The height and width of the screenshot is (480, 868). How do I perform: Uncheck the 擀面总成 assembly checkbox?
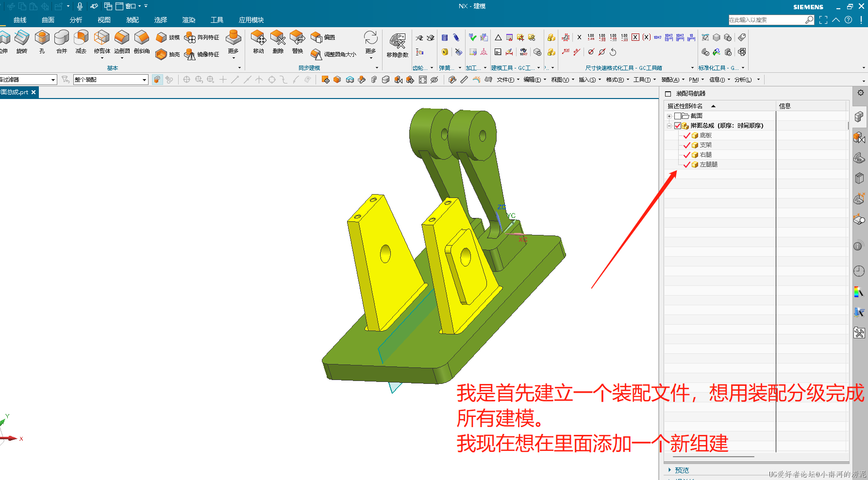tap(678, 126)
